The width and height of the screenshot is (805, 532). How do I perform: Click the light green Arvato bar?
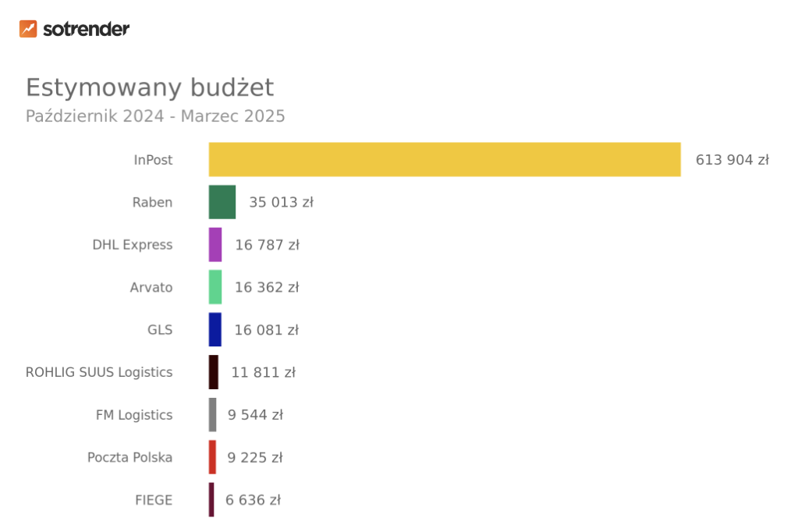(215, 287)
